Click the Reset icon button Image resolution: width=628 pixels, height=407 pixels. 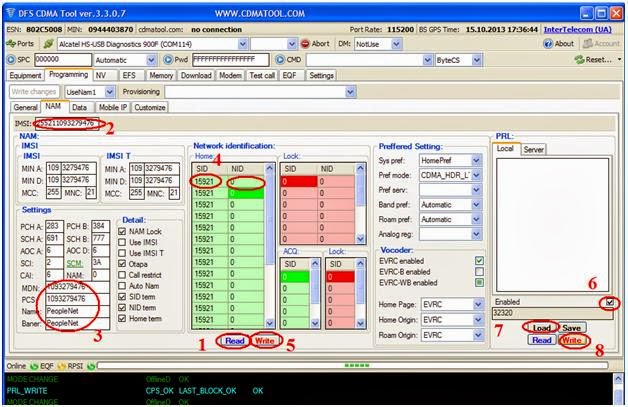pyautogui.click(x=593, y=60)
